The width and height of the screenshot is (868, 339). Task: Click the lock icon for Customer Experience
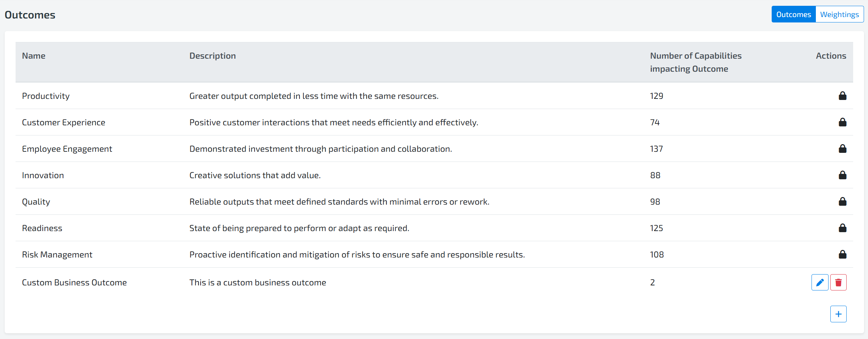click(x=842, y=122)
